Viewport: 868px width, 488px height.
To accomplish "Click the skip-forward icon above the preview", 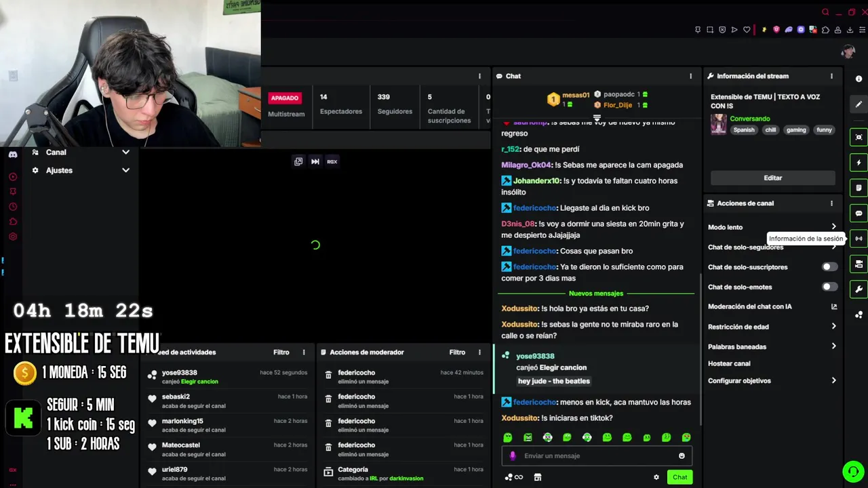I will (315, 161).
